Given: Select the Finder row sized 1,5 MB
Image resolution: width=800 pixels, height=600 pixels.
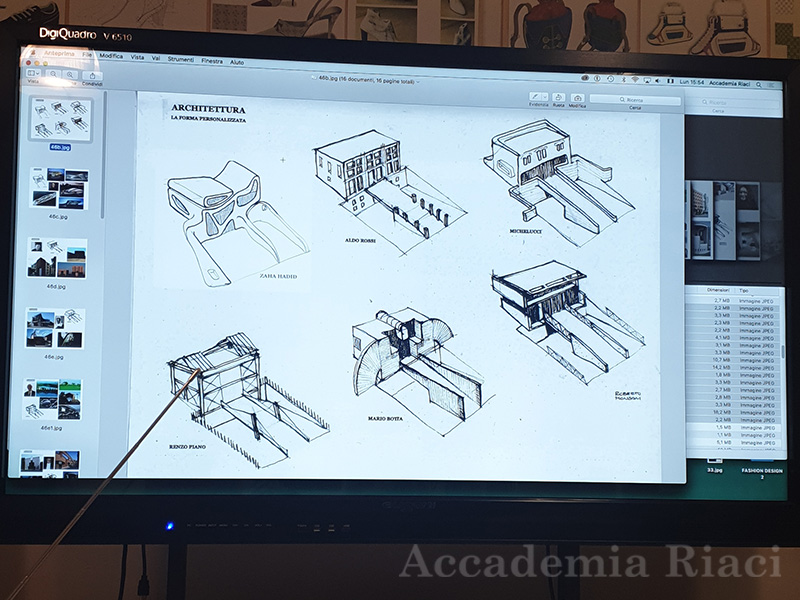Looking at the screenshot, I should tap(733, 428).
